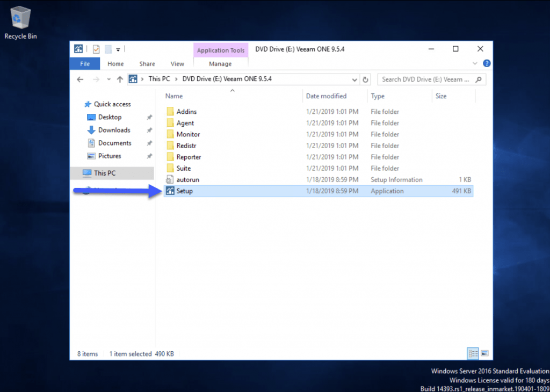Screen dimensions: 550x392
Task: Expand the ribbon with the chevron
Action: click(475, 63)
